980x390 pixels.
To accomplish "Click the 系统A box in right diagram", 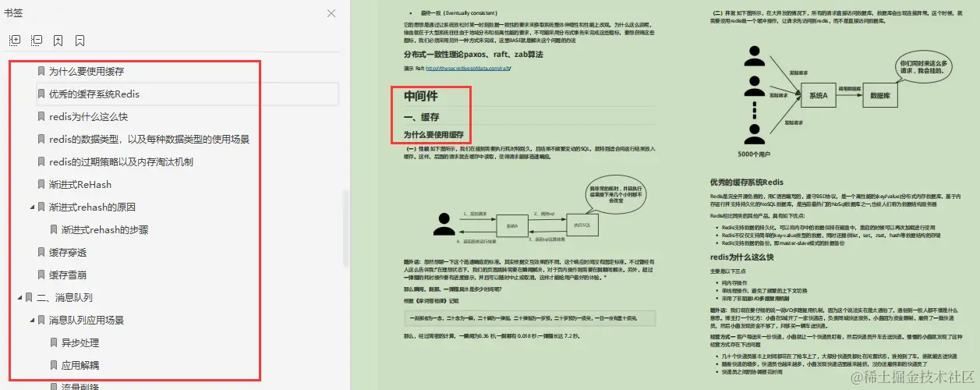I will tap(818, 94).
